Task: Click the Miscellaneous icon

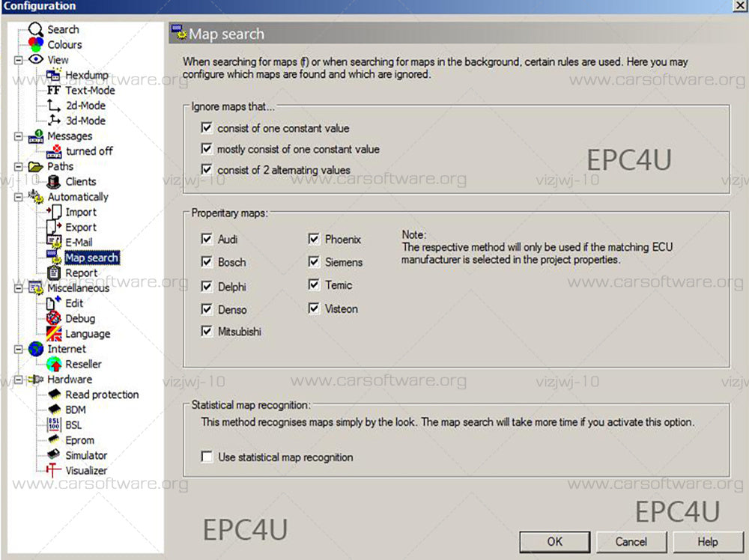Action: point(36,288)
